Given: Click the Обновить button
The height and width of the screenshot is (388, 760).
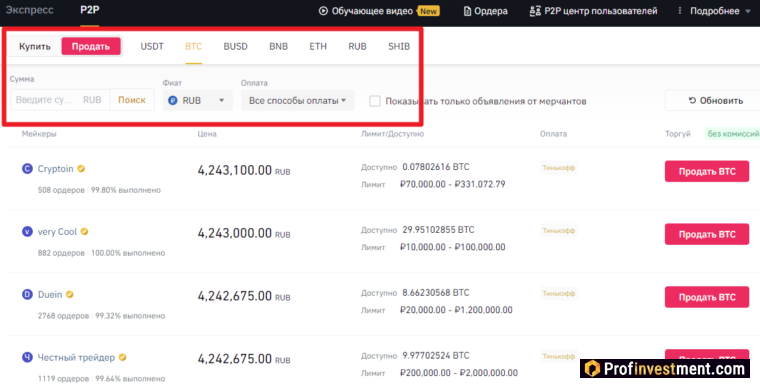Looking at the screenshot, I should click(x=714, y=100).
